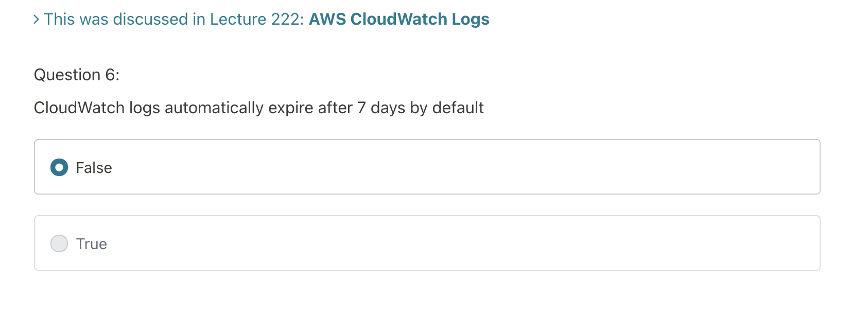Image resolution: width=868 pixels, height=314 pixels.
Task: Choose the False answer option box
Action: [427, 167]
